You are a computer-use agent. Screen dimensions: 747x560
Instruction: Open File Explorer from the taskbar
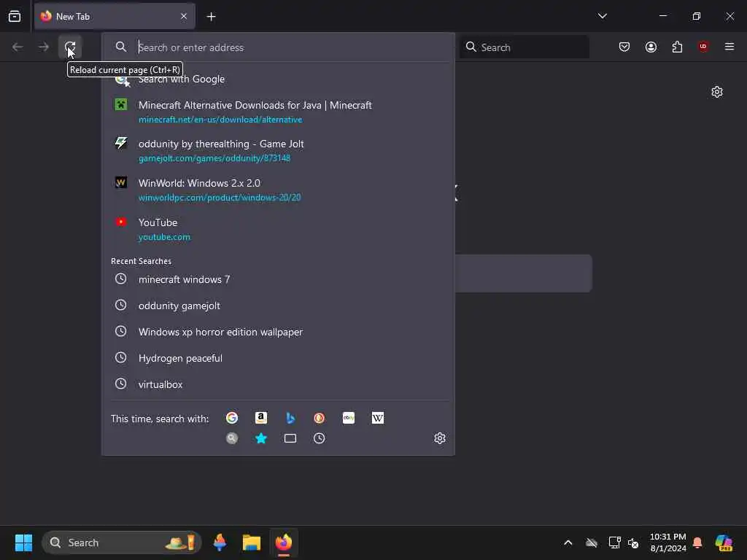pyautogui.click(x=252, y=542)
